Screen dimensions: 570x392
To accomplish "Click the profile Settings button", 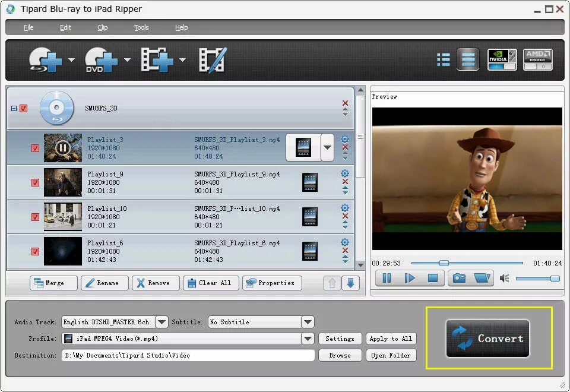I will [340, 339].
